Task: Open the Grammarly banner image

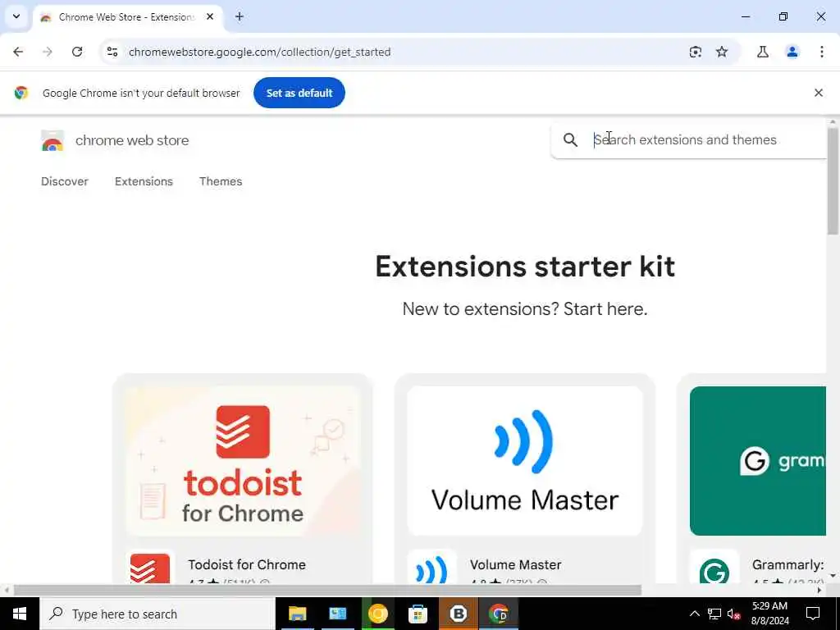Action: tap(757, 461)
